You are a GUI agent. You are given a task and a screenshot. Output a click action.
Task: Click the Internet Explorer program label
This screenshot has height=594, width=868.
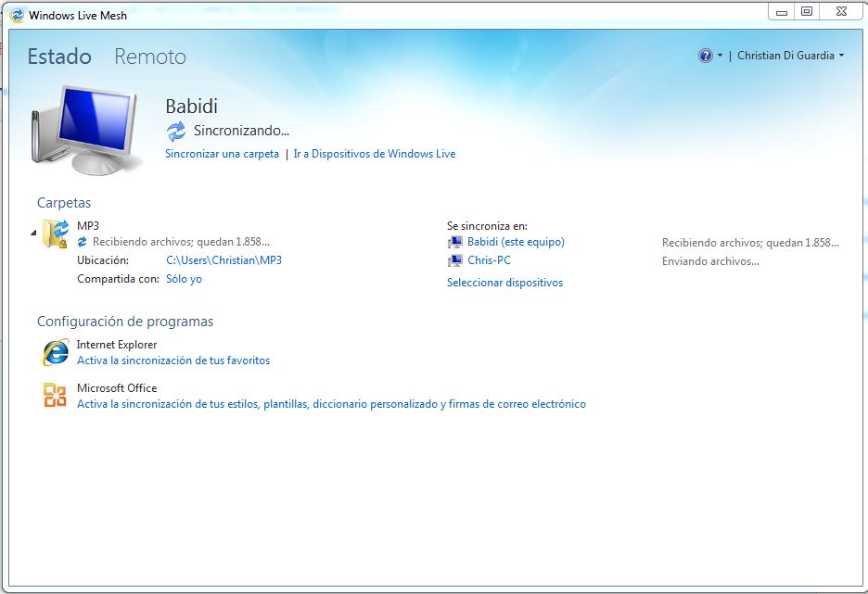(x=117, y=345)
